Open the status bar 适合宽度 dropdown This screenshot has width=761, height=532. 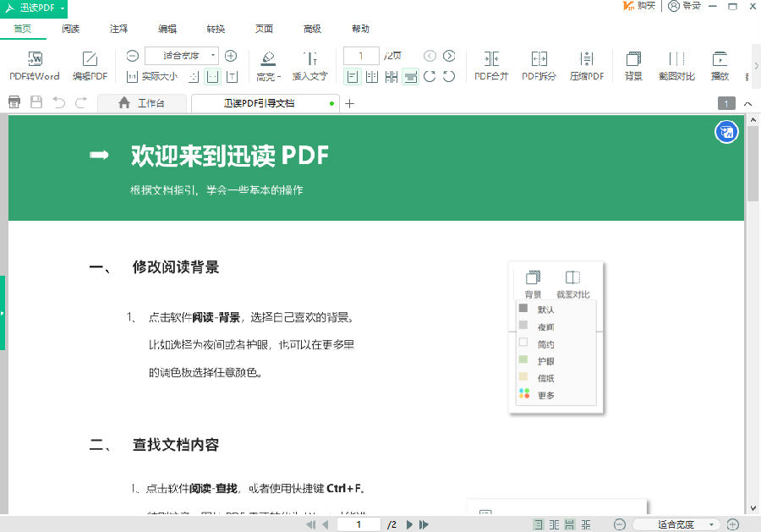(676, 524)
